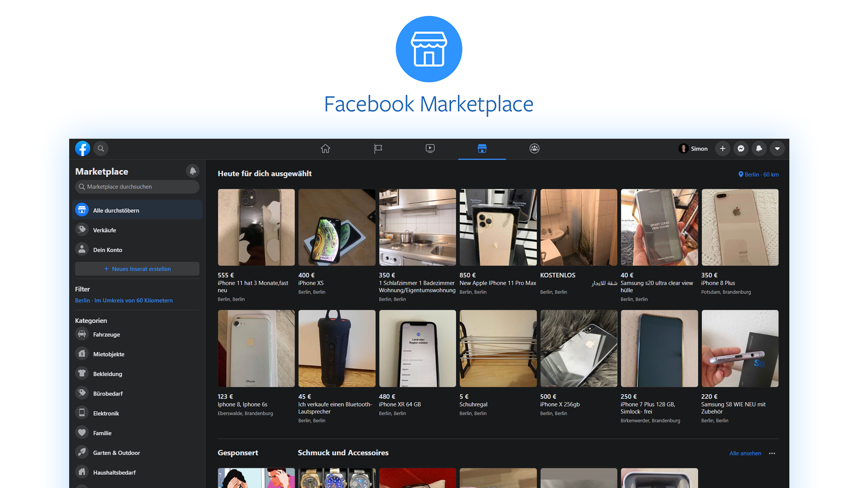
Task: Open the Create menu via the plus icon
Action: pos(722,148)
